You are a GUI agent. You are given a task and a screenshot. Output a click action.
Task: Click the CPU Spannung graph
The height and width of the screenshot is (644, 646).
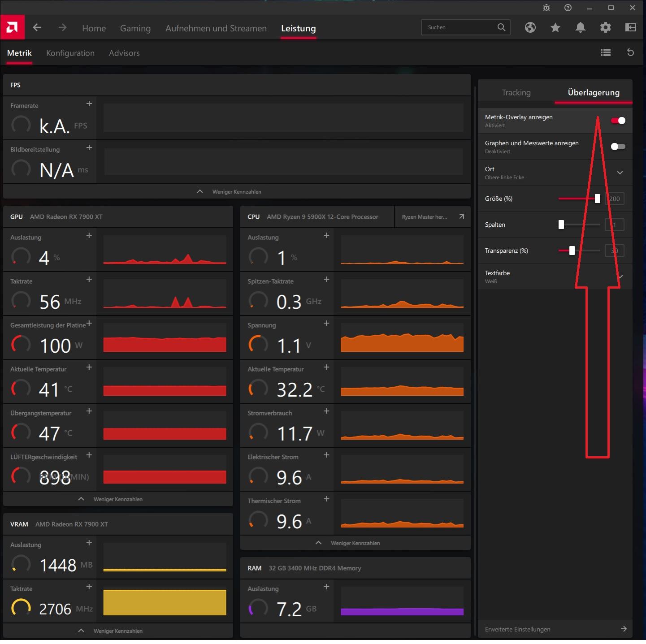tap(402, 337)
